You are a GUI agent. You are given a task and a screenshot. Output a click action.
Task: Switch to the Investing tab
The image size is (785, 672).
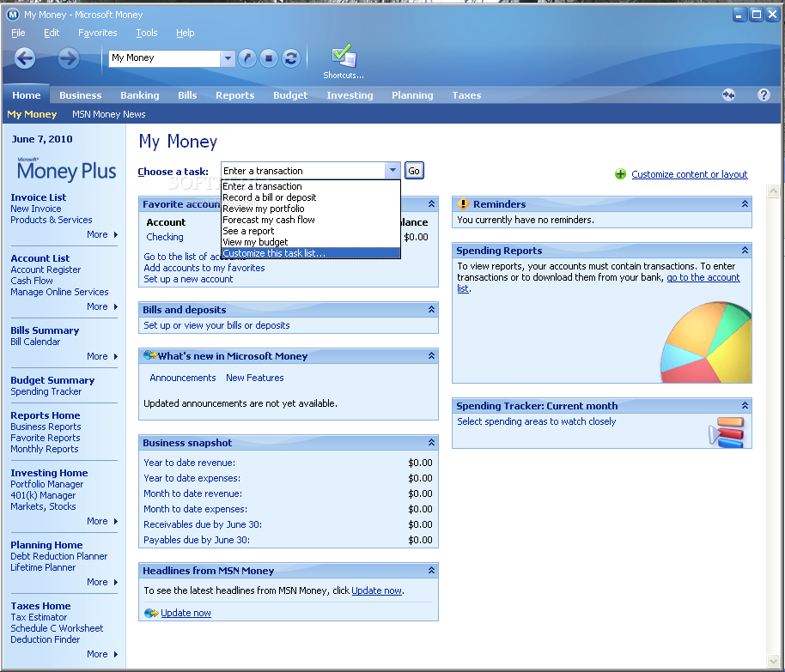click(350, 95)
